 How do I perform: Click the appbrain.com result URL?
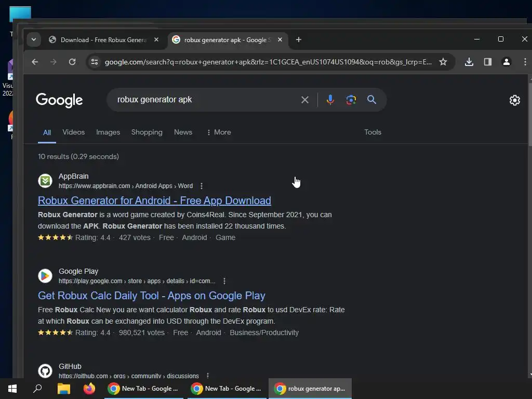[x=126, y=186]
